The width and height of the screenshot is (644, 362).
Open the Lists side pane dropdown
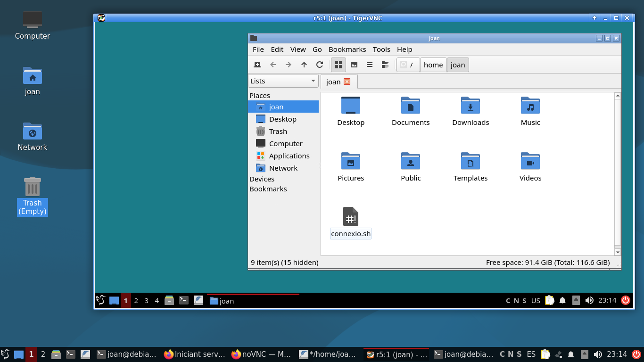(283, 81)
